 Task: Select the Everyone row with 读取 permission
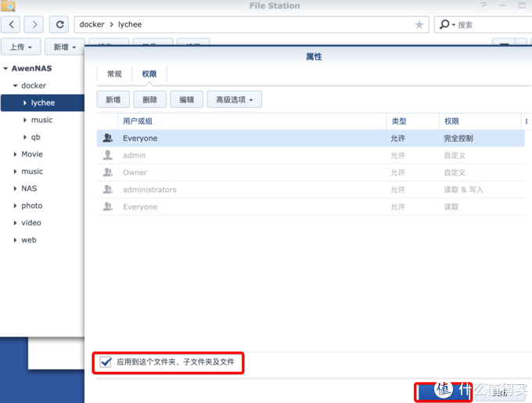(x=311, y=207)
